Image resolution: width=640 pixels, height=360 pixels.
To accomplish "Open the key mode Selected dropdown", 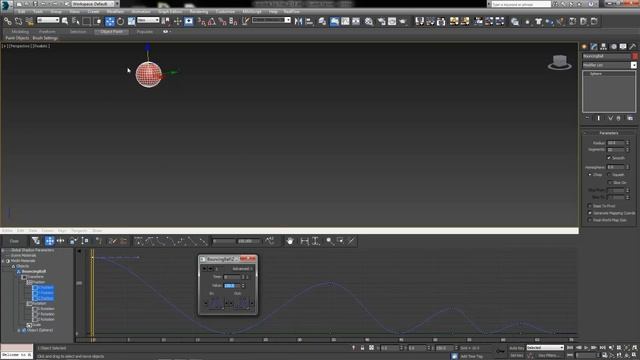I will [545, 348].
